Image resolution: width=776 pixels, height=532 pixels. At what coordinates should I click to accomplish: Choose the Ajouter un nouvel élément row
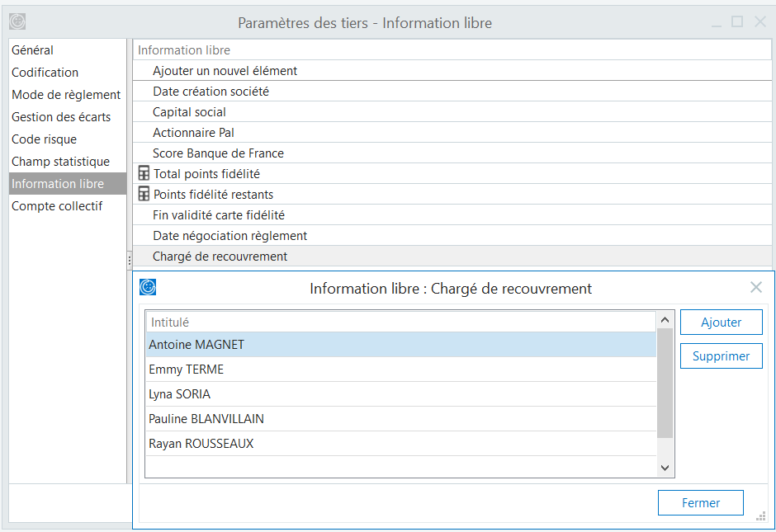225,71
